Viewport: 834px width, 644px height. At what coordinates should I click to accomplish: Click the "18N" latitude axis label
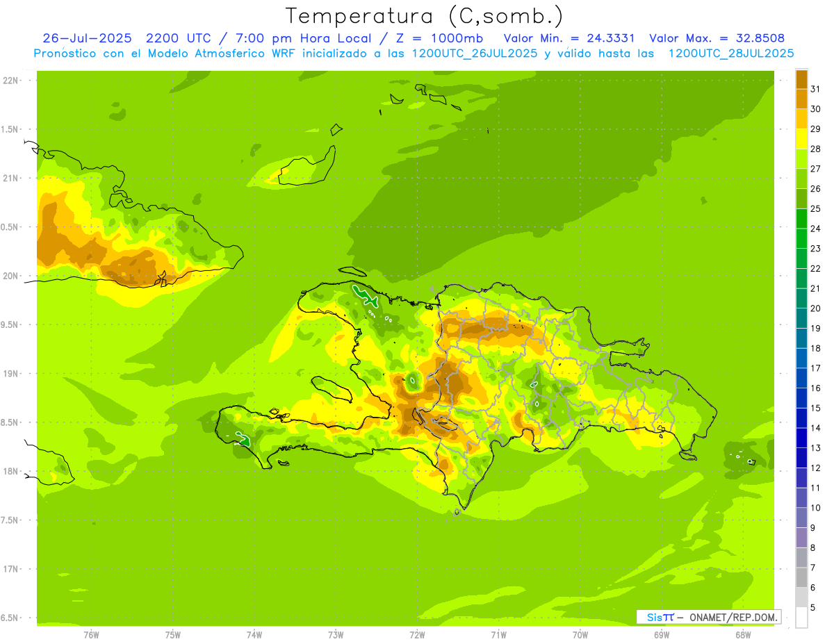10,471
